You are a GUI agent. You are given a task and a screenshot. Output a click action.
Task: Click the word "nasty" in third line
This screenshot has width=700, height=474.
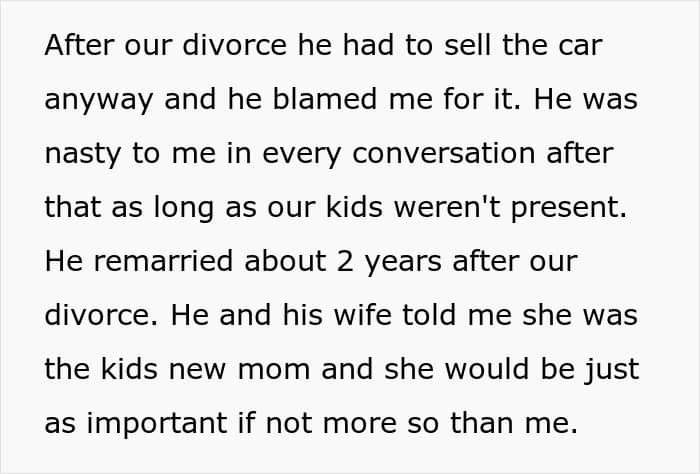point(83,154)
